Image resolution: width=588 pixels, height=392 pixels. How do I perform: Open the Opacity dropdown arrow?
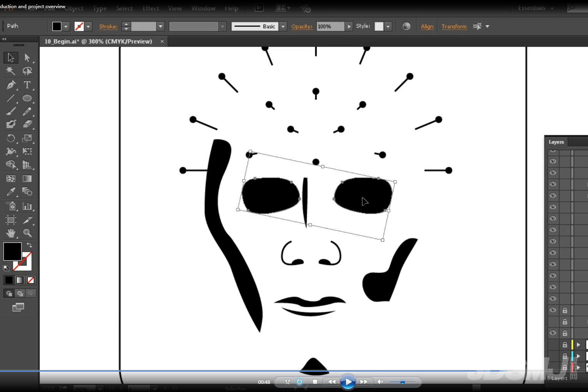coord(349,26)
